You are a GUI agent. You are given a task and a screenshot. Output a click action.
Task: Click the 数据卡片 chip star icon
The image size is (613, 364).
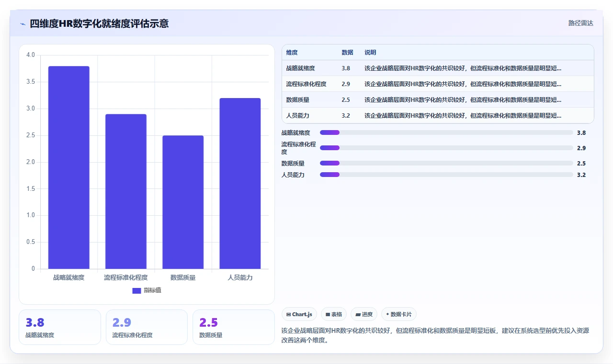tap(387, 314)
